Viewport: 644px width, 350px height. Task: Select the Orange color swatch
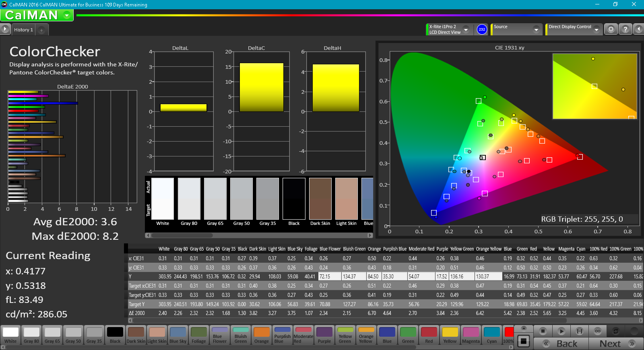click(x=262, y=335)
